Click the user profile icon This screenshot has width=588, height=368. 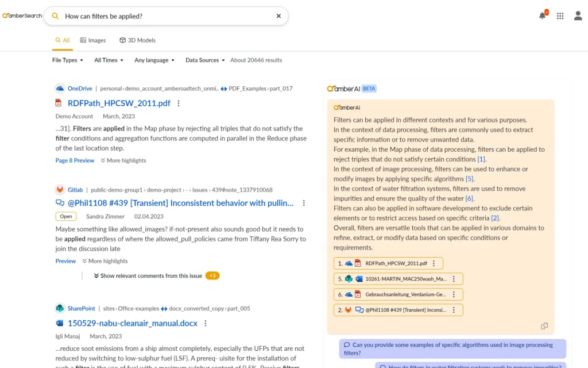pos(578,16)
